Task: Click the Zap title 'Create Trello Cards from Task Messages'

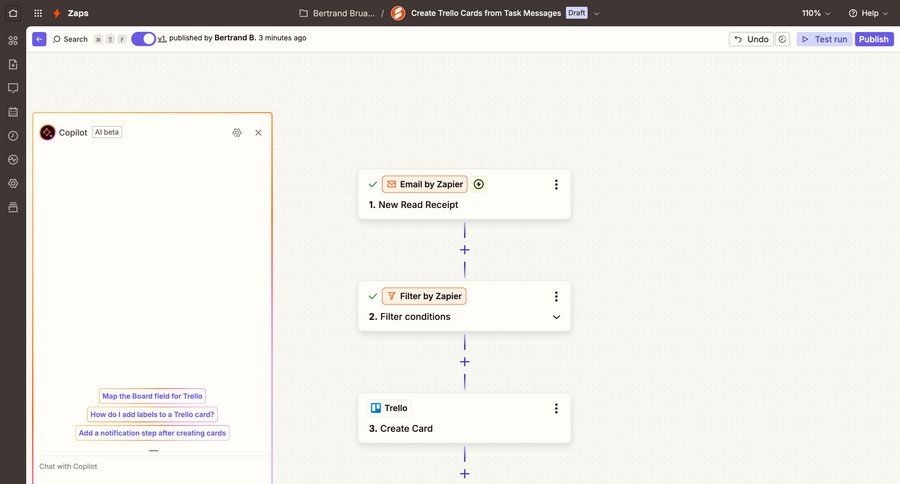Action: tap(486, 13)
